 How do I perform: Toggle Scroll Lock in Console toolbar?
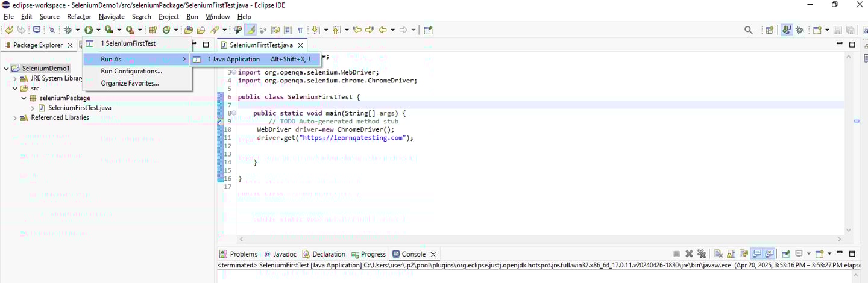tap(731, 253)
